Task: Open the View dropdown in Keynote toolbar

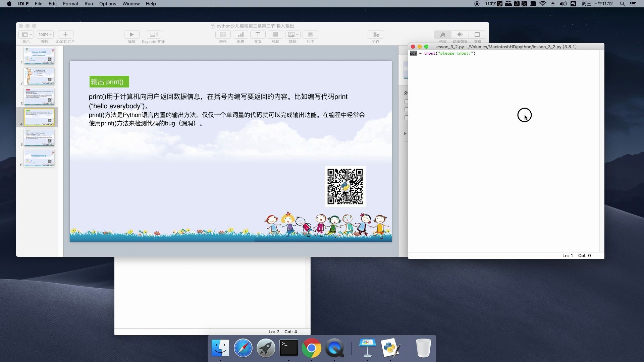Action: pos(26,35)
